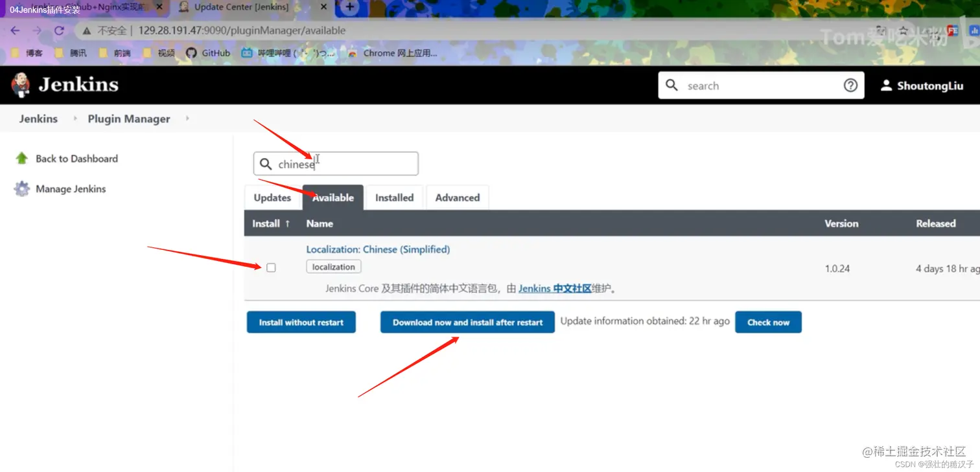
Task: Expand breadcrumb arrow after Jenkins
Action: tap(75, 118)
